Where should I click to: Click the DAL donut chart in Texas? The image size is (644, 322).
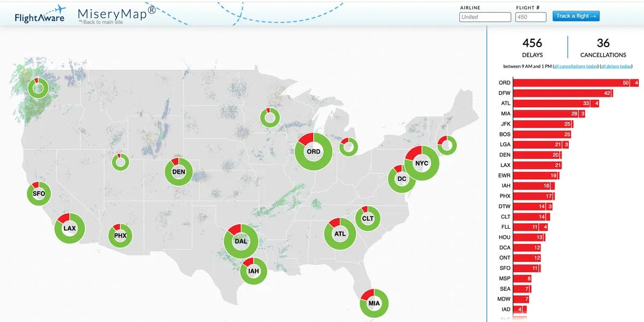(240, 241)
